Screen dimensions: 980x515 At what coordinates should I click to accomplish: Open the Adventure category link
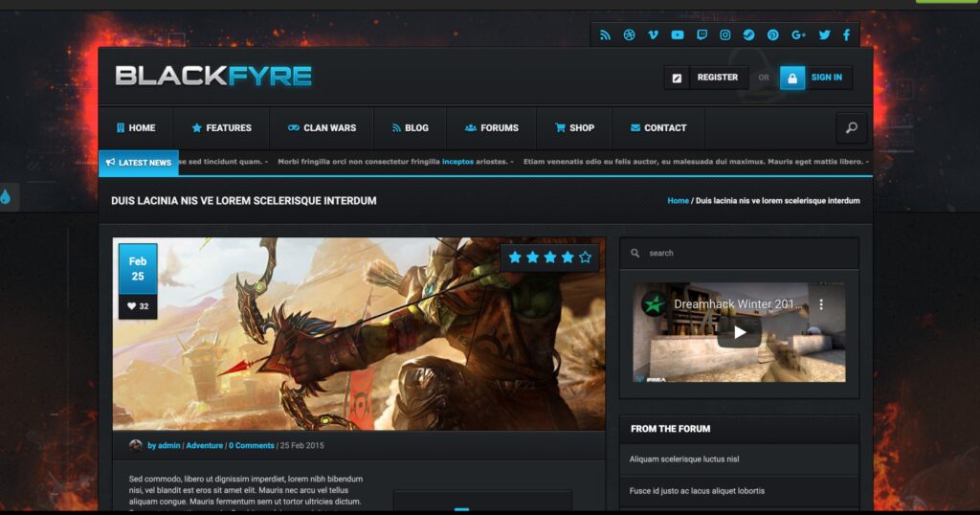pyautogui.click(x=205, y=446)
